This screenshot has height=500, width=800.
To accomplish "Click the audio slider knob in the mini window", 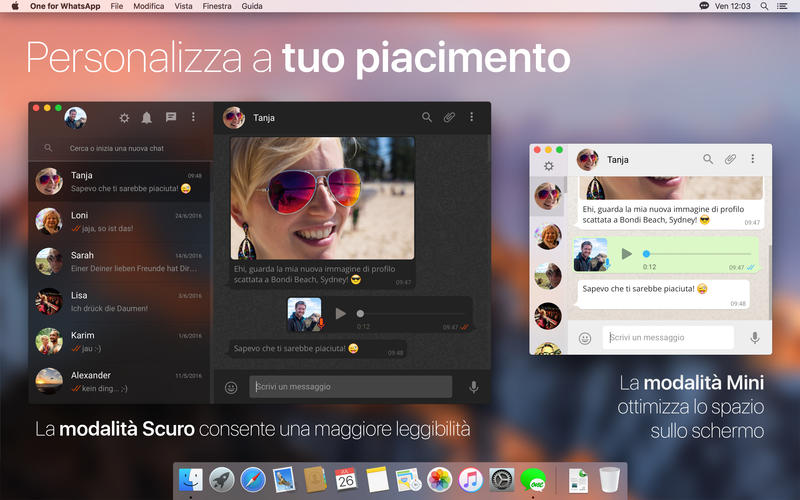I will [646, 254].
